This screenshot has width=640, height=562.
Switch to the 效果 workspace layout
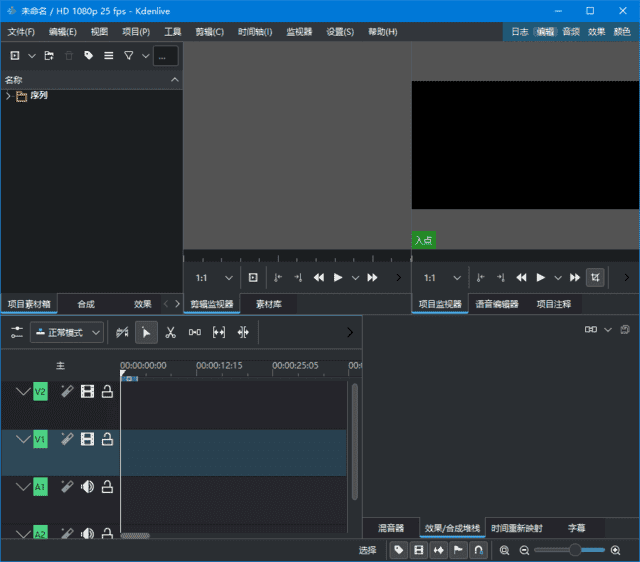(x=597, y=32)
